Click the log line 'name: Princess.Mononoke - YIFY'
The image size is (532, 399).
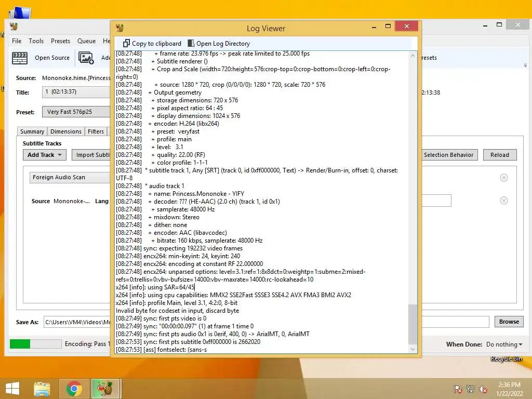[199, 194]
